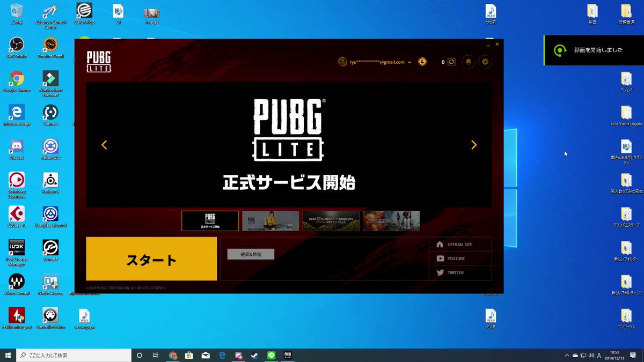Open the iLok License Manager desktop icon
Image resolution: width=644 pixels, height=362 pixels.
[x=17, y=253]
